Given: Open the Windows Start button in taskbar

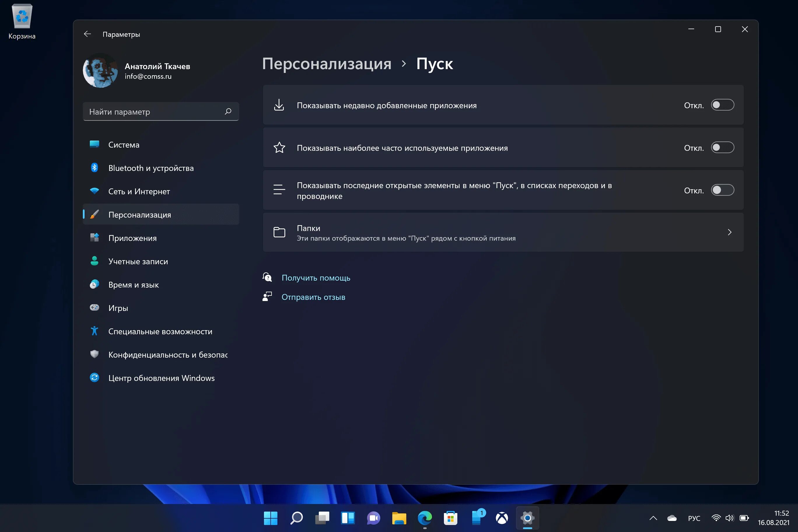Looking at the screenshot, I should pos(270,518).
